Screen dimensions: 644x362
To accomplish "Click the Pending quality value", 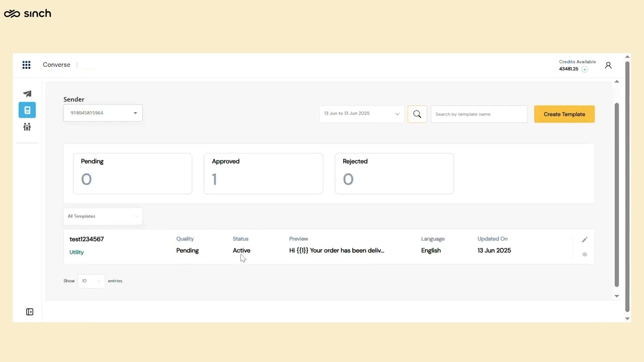I will 188,250.
